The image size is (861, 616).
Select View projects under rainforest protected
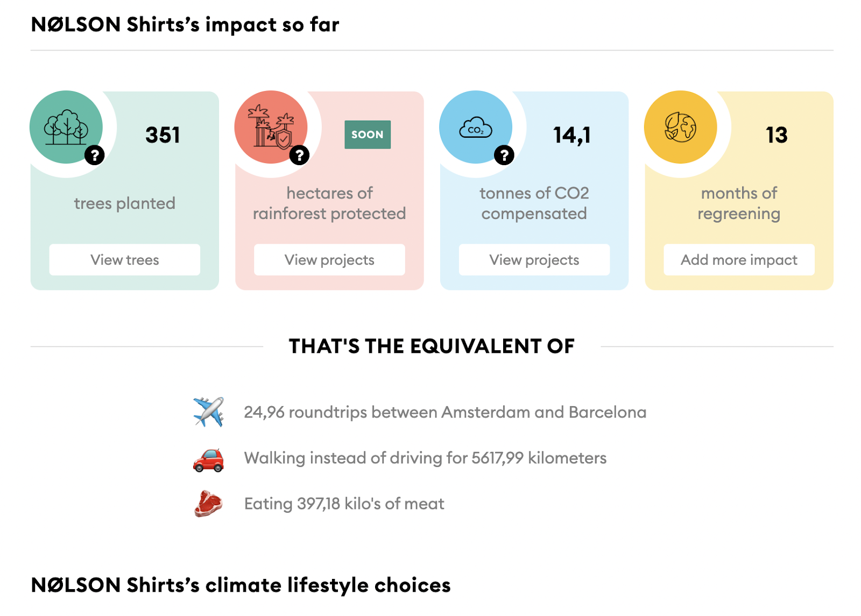coord(329,260)
